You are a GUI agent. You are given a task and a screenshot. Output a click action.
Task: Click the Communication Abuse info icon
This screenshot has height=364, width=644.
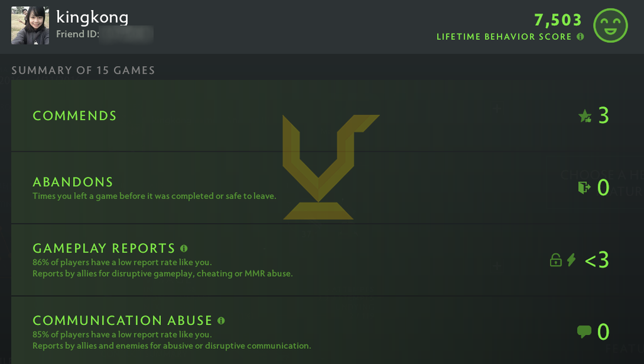click(x=221, y=321)
